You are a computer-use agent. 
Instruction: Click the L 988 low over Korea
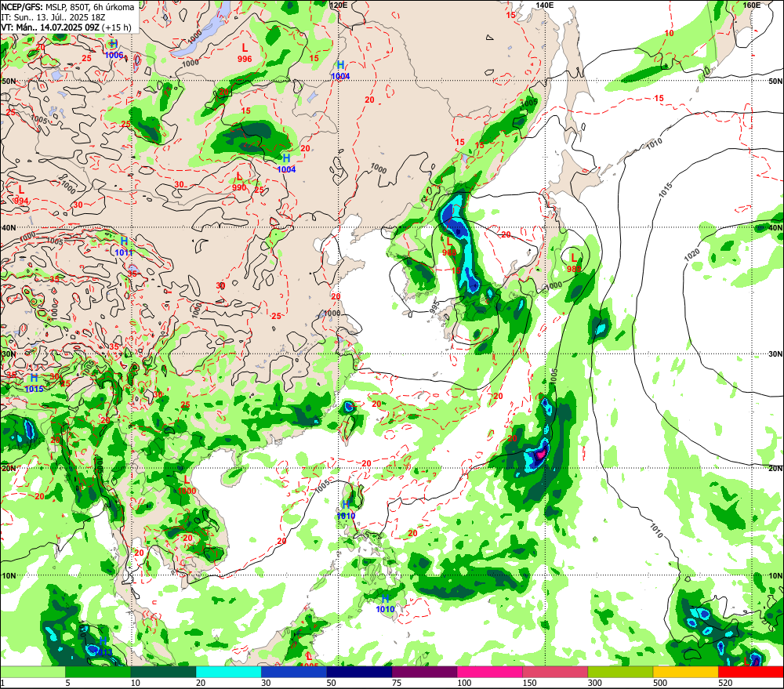pos(449,247)
